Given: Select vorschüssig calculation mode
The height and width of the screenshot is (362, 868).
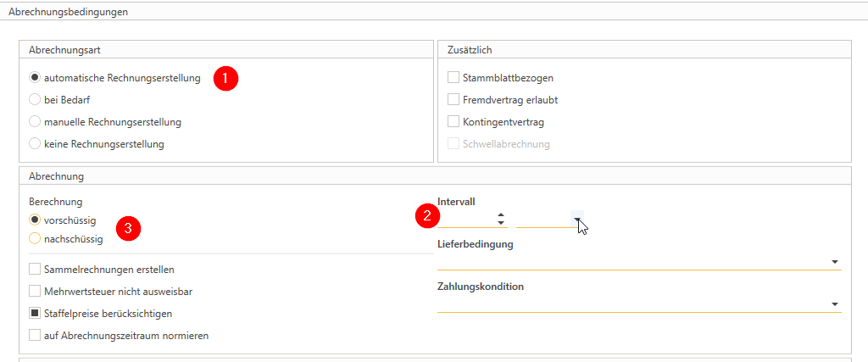Looking at the screenshot, I should point(36,220).
